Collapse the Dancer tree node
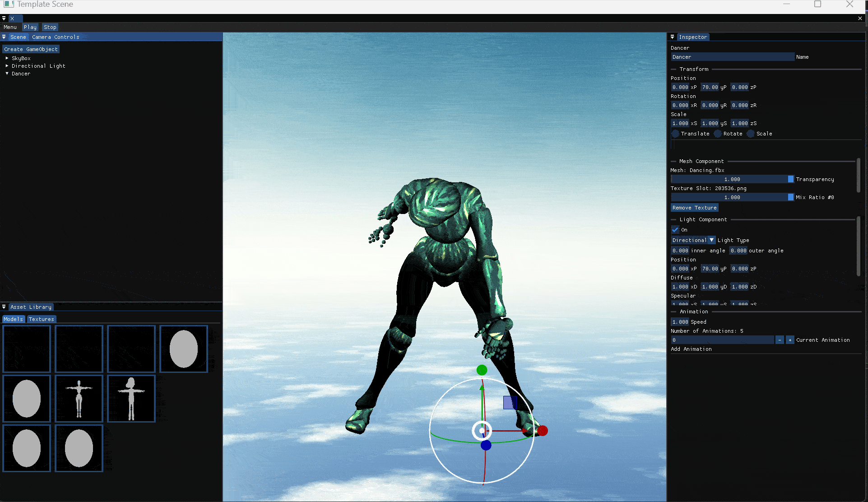 click(7, 74)
